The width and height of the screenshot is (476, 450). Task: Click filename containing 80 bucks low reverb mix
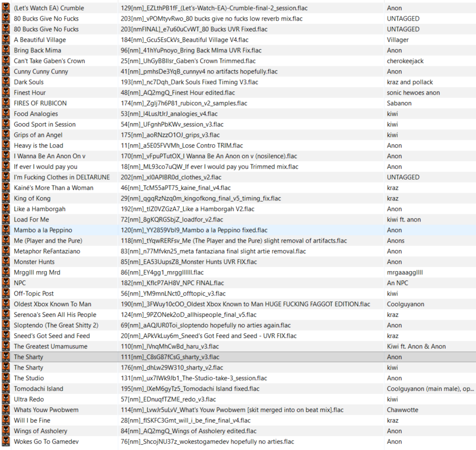[x=212, y=19]
